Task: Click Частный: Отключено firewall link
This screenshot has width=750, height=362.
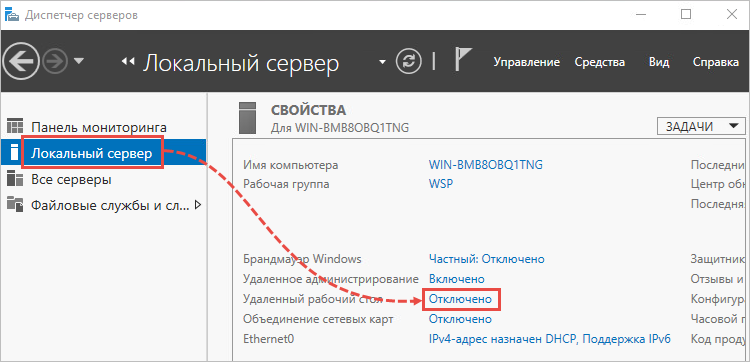Action: tap(487, 259)
